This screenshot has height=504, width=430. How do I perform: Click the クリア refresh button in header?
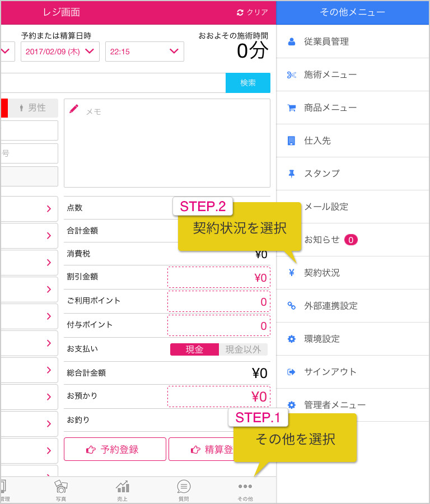(x=253, y=12)
